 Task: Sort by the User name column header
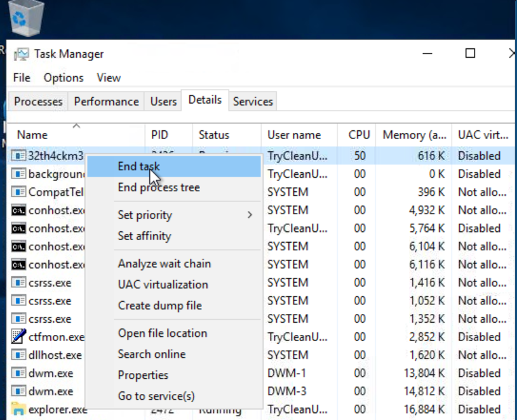click(299, 135)
